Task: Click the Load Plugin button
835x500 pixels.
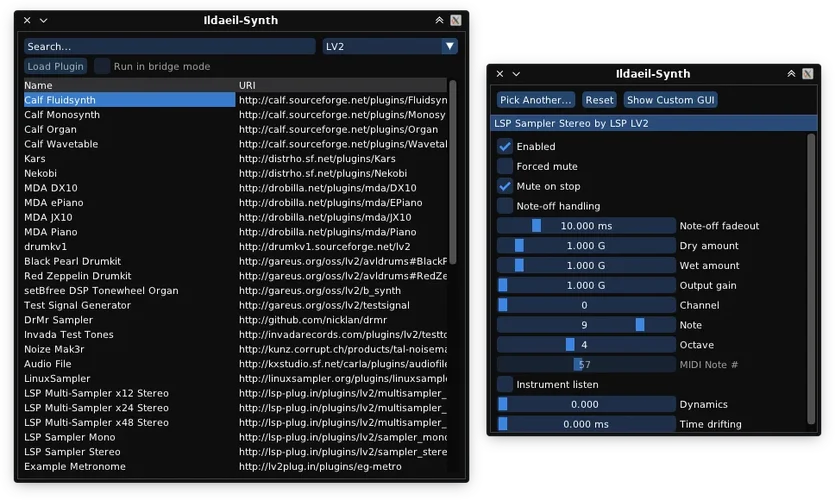Action: [55, 67]
